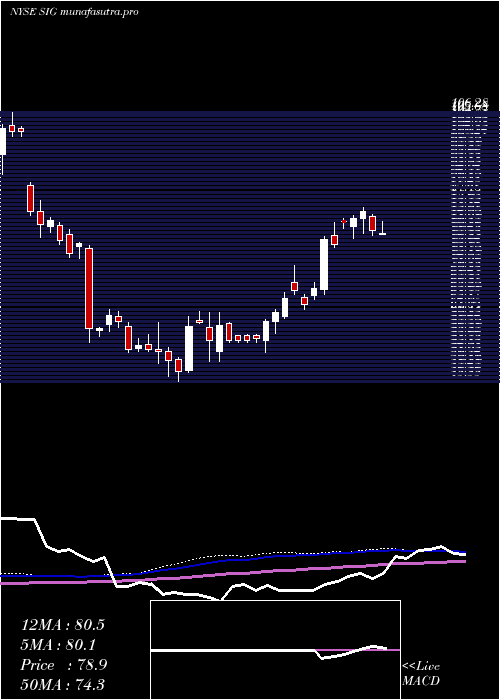This screenshot has height=700, width=500.
Task: Click the 'NYSE SIG munafasutra.pro' chart title
Action: [74, 12]
